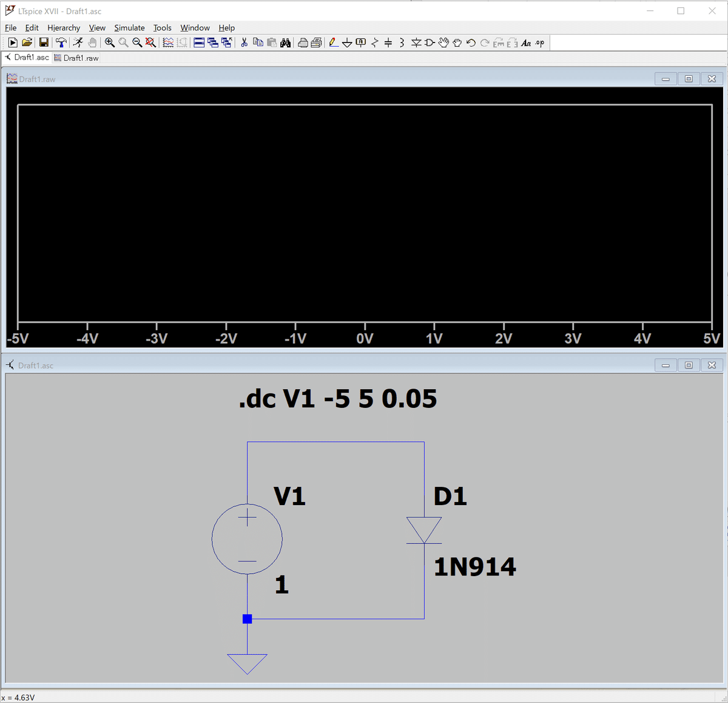This screenshot has height=703, width=728.
Task: Select the Place Resistor tool
Action: (374, 42)
